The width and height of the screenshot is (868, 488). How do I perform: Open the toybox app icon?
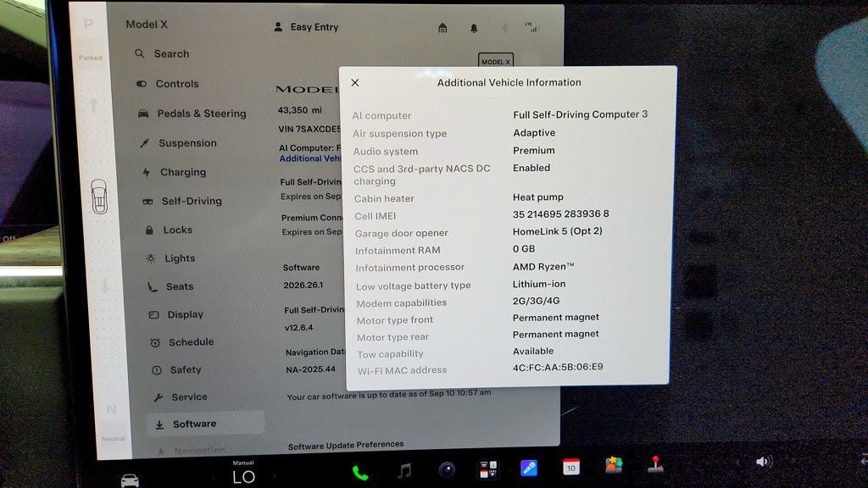[614, 465]
